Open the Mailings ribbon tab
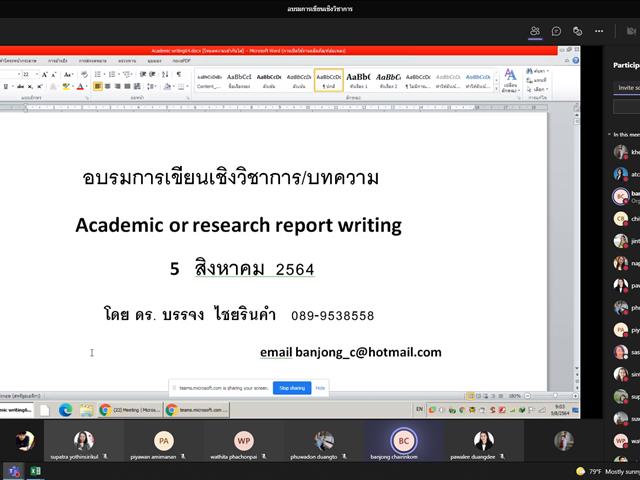The image size is (640, 480). (x=93, y=60)
